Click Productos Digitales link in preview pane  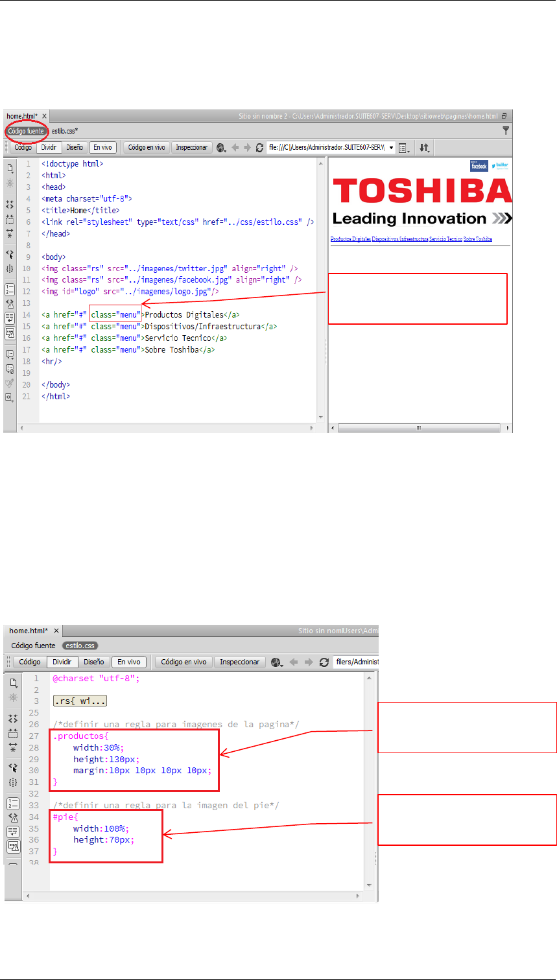pyautogui.click(x=351, y=239)
